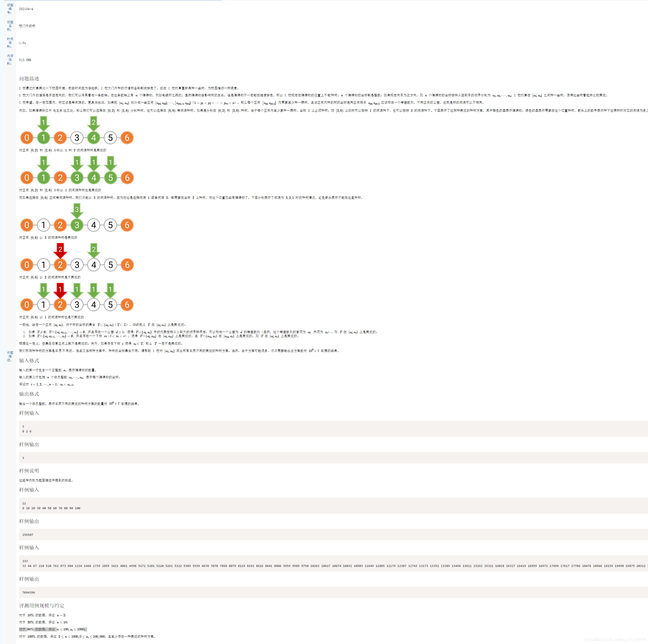Click the memory limit value 512.0MB
Screen dimensions: 648x644
(x=25, y=60)
